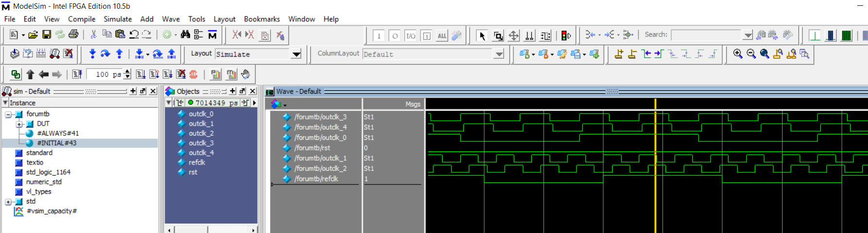The height and width of the screenshot is (233, 868).
Task: Open the Search field dropdown arrow
Action: click(x=748, y=35)
